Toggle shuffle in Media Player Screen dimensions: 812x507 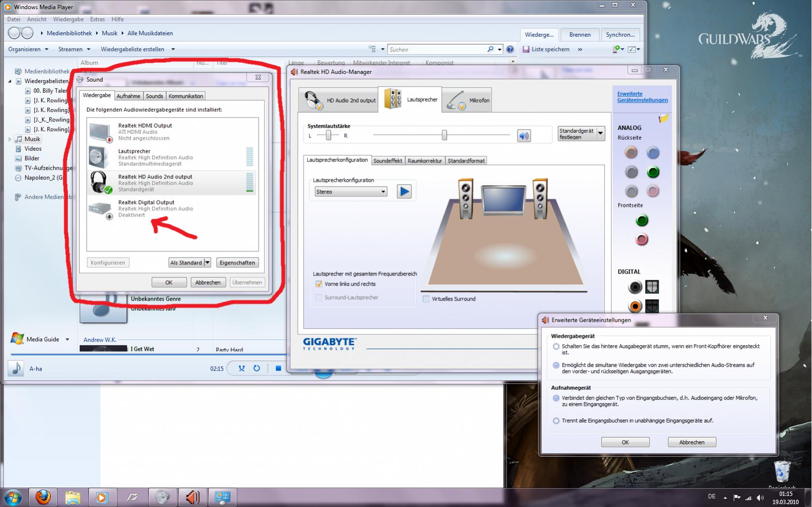pyautogui.click(x=242, y=368)
